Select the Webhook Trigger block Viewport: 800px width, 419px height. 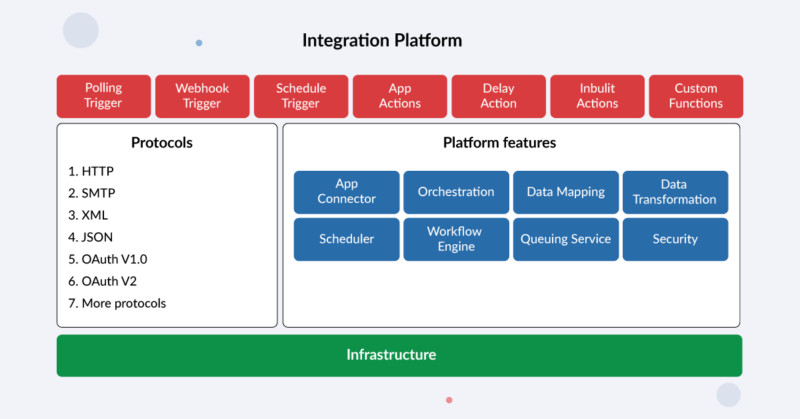point(202,96)
